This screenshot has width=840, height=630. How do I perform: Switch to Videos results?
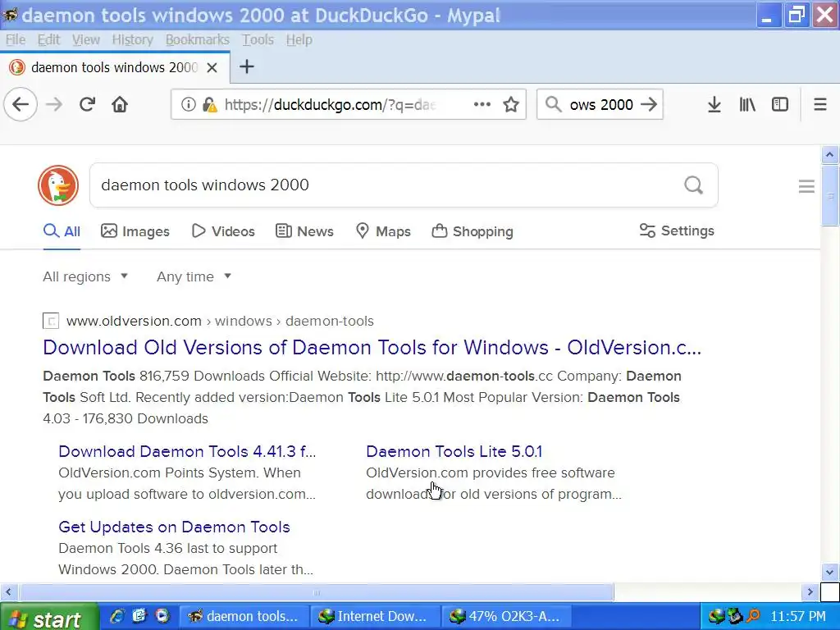(x=223, y=231)
